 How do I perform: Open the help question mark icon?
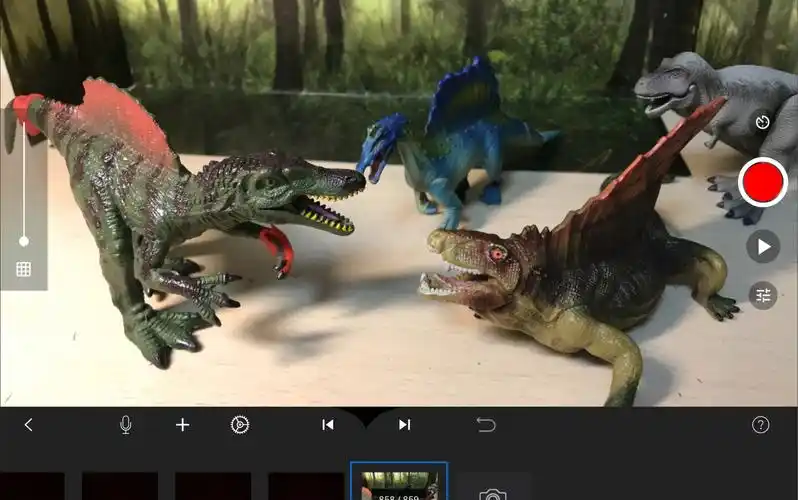pos(761,425)
